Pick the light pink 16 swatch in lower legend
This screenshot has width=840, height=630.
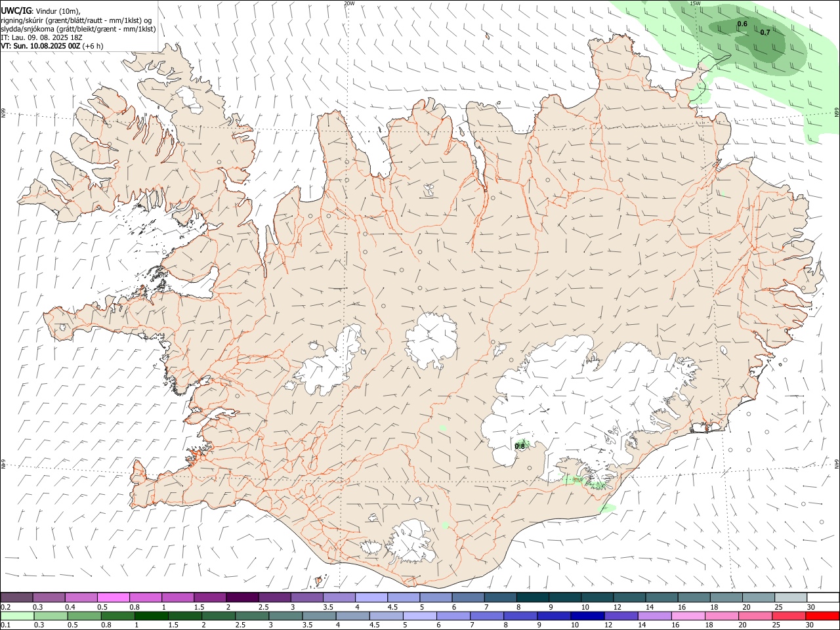tap(688, 616)
